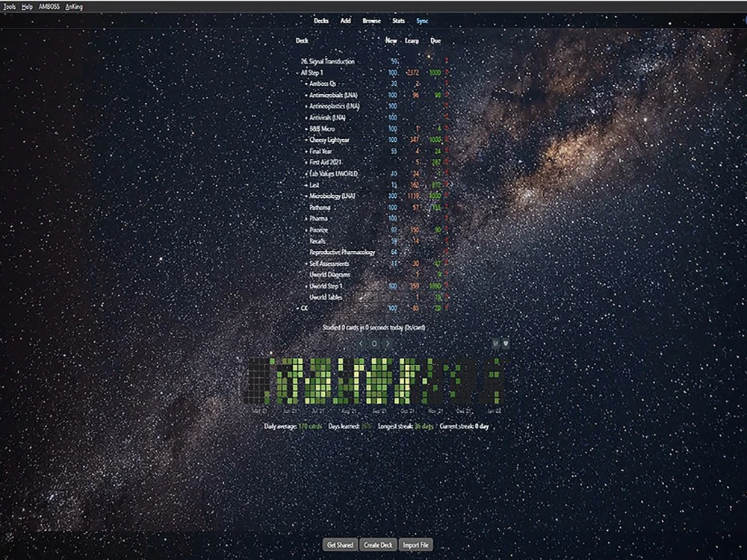Click the Get Shared button
This screenshot has height=560, width=747.
340,545
